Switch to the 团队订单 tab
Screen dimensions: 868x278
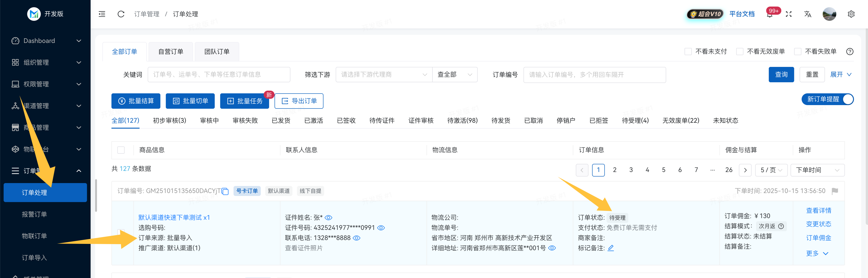click(217, 52)
